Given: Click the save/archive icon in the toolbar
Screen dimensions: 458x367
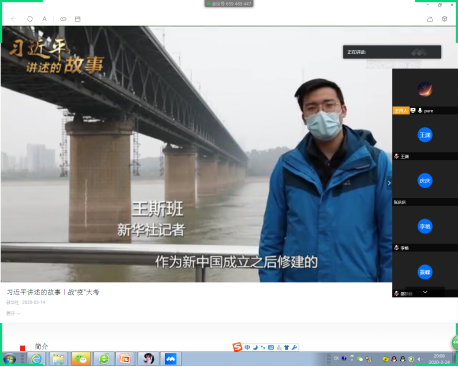Looking at the screenshot, I should (x=78, y=19).
